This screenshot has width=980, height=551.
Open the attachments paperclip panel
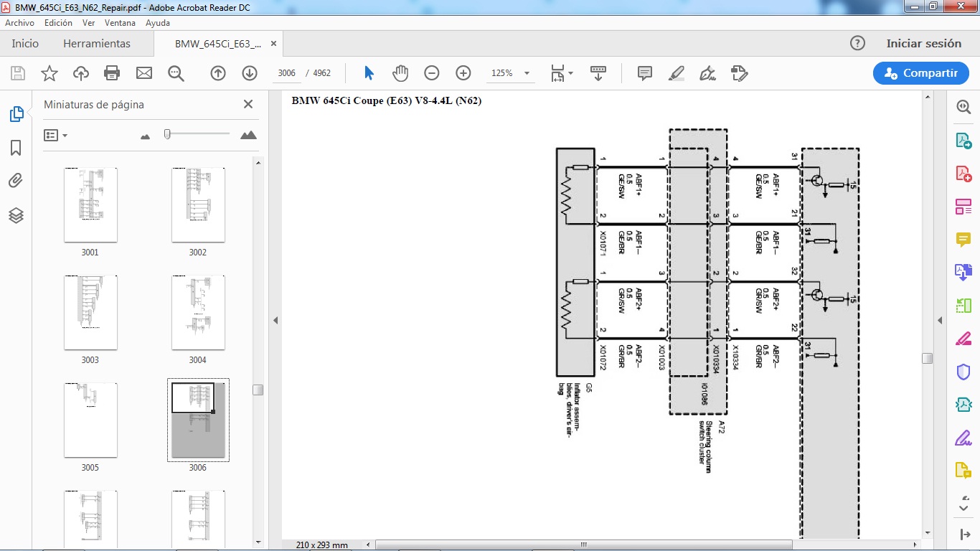pyautogui.click(x=16, y=181)
